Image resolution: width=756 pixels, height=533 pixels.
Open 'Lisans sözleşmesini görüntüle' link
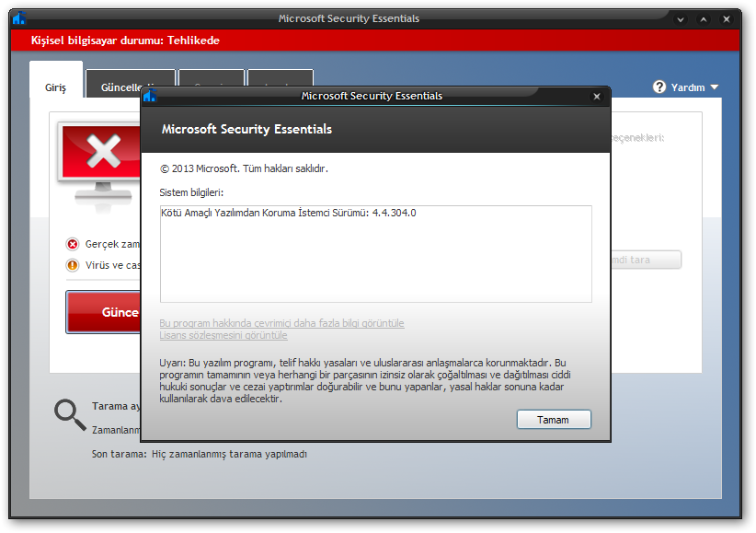click(x=223, y=335)
